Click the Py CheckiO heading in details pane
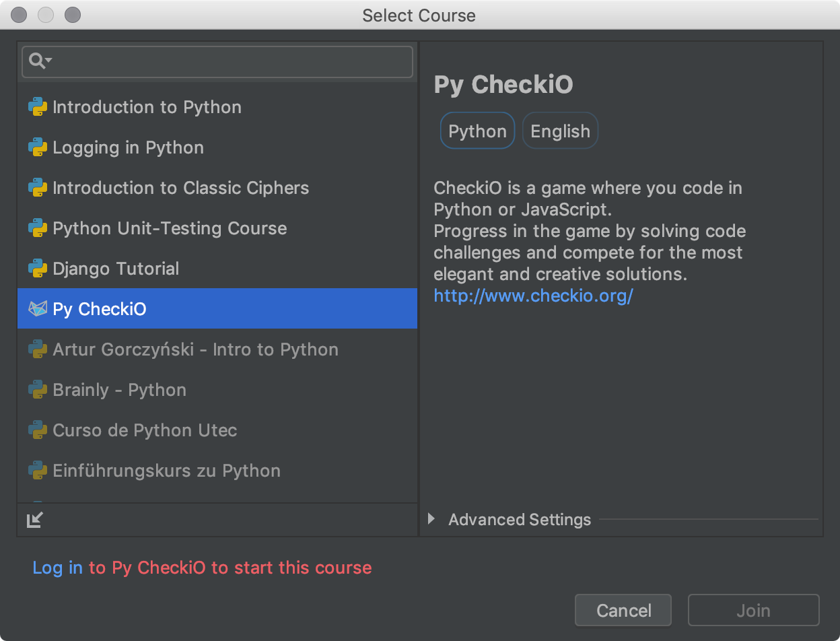This screenshot has height=641, width=840. click(503, 85)
